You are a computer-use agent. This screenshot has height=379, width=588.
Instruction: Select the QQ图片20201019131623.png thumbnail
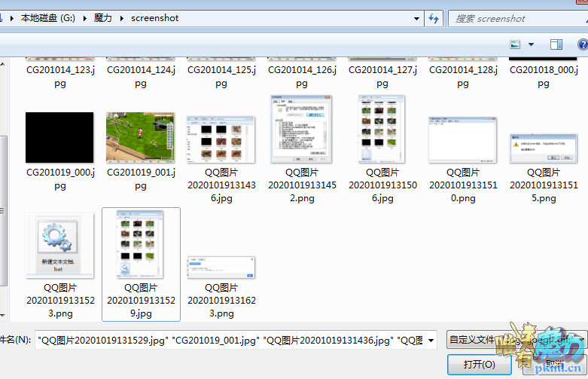click(x=221, y=267)
